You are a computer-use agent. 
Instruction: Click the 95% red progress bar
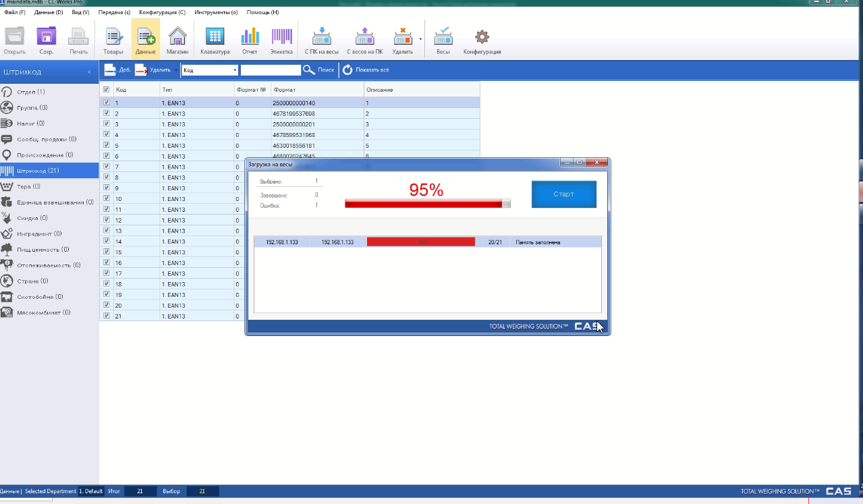coord(427,204)
